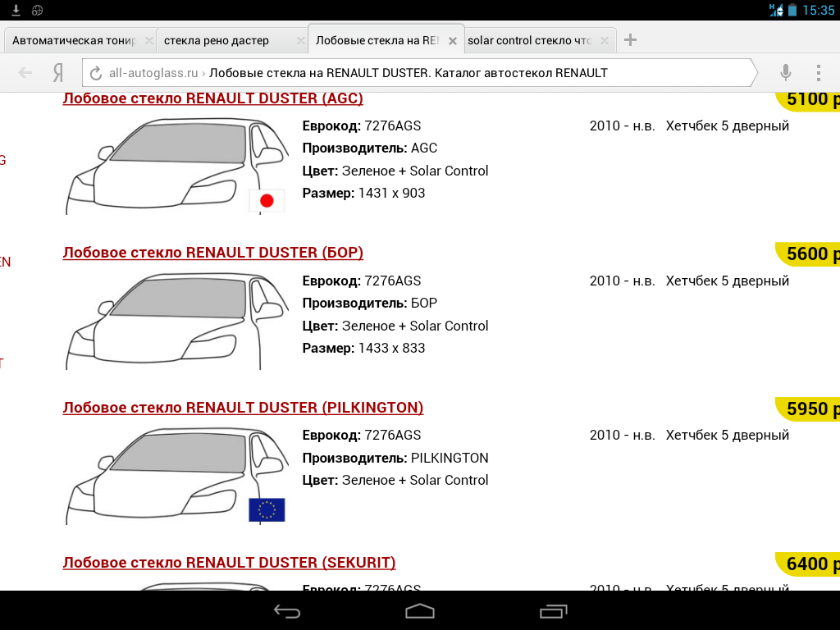The width and height of the screenshot is (840, 630).
Task: Select 'Еврокод: 7276AGS' in the PILKINGTON listing
Action: coord(362,435)
